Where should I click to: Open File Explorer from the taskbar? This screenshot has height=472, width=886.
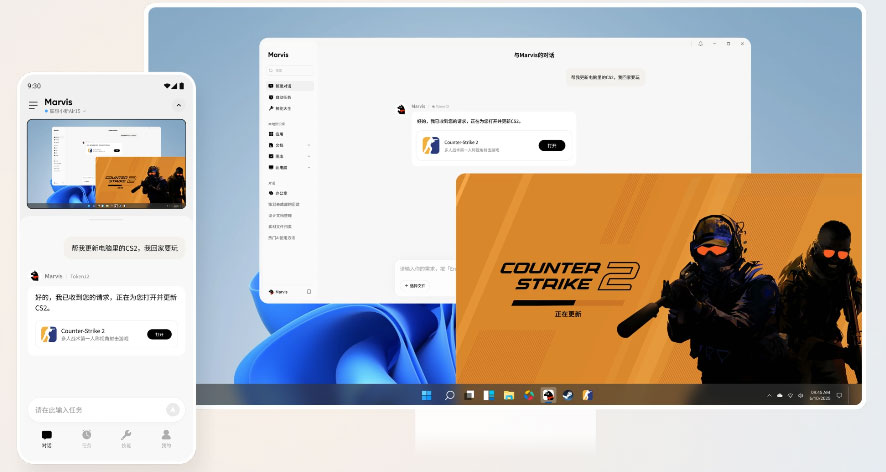[x=509, y=395]
